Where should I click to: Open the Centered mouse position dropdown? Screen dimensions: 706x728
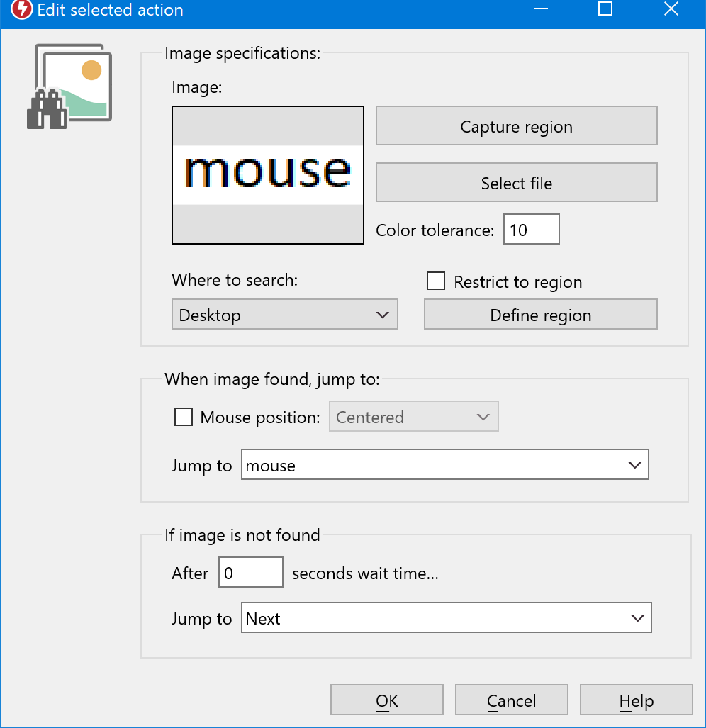pyautogui.click(x=414, y=417)
